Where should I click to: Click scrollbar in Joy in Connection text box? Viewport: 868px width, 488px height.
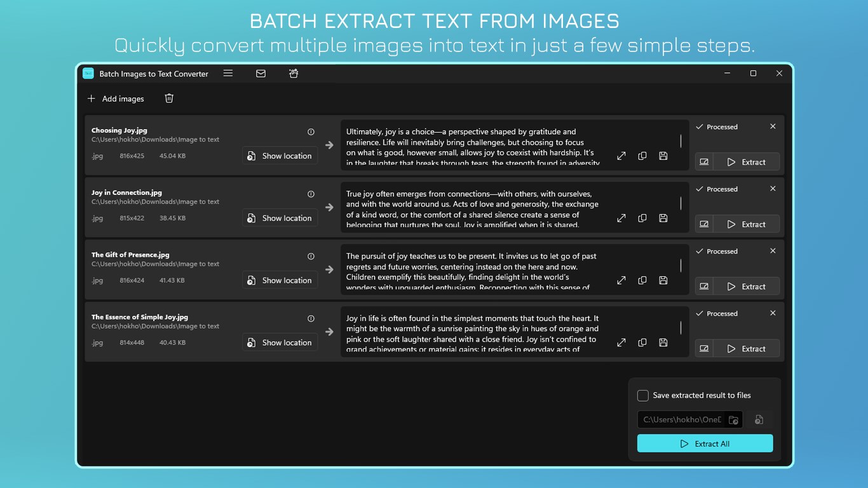coord(681,203)
